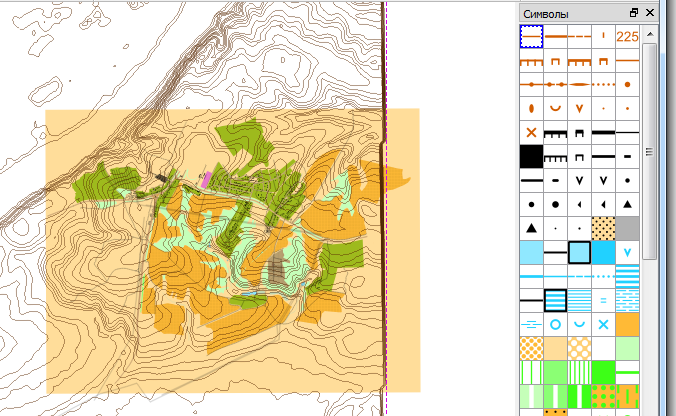Pick the blue narrow marsh dashes symbol
Screen dimensions: 676x416
(x=531, y=324)
